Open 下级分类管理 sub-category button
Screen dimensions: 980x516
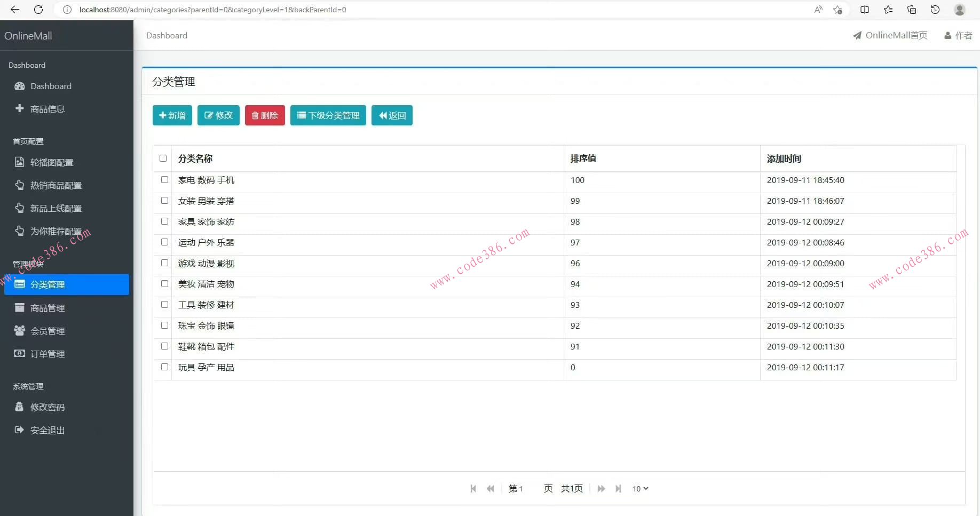[x=328, y=115]
